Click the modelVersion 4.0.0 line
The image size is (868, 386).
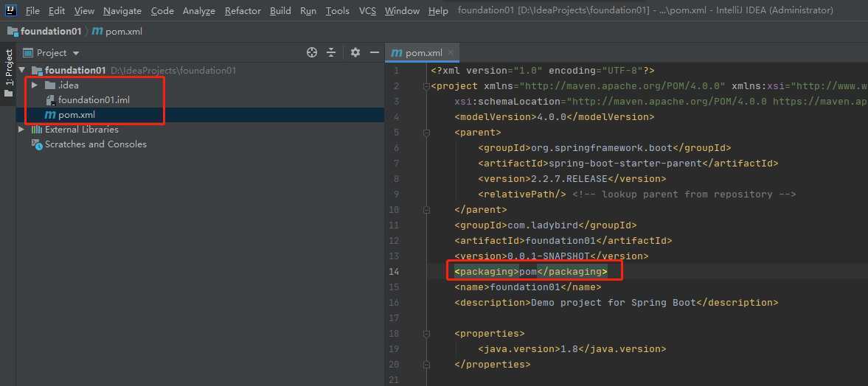tap(554, 116)
